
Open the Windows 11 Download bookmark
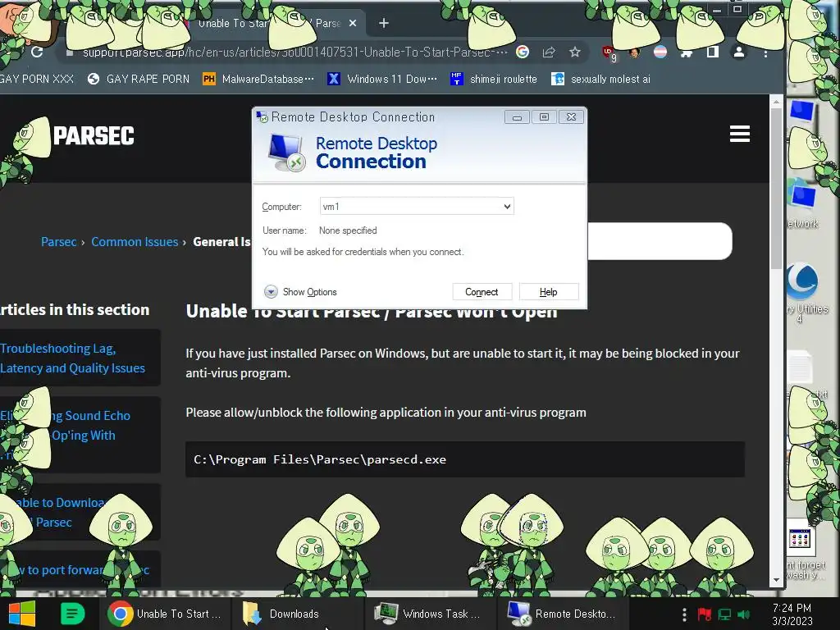pos(382,80)
